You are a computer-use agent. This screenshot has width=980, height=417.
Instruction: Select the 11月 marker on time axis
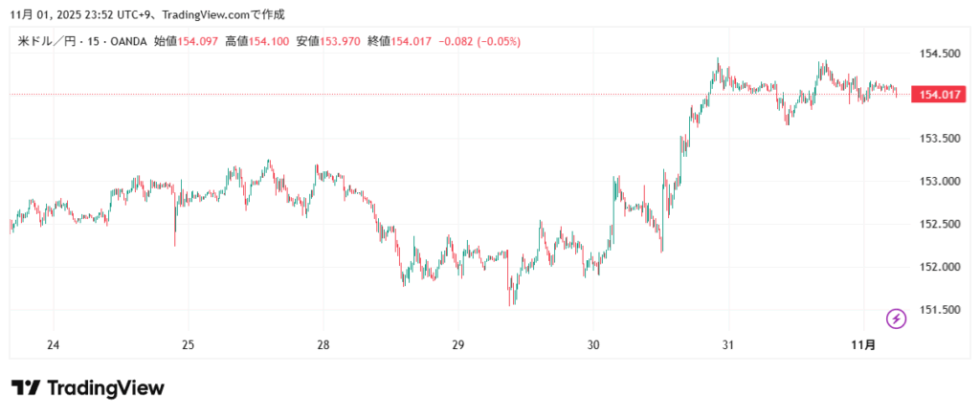point(863,345)
